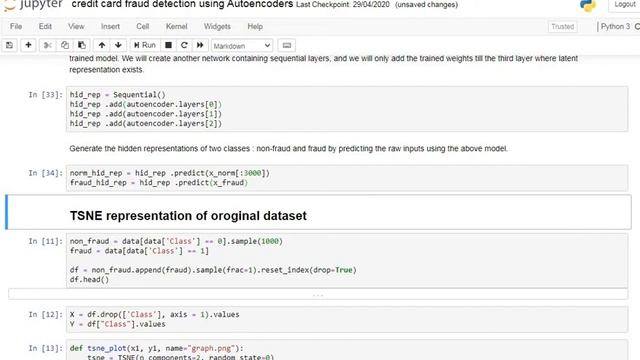640x360 pixels.
Task: Click the Logout button
Action: tap(624, 4)
